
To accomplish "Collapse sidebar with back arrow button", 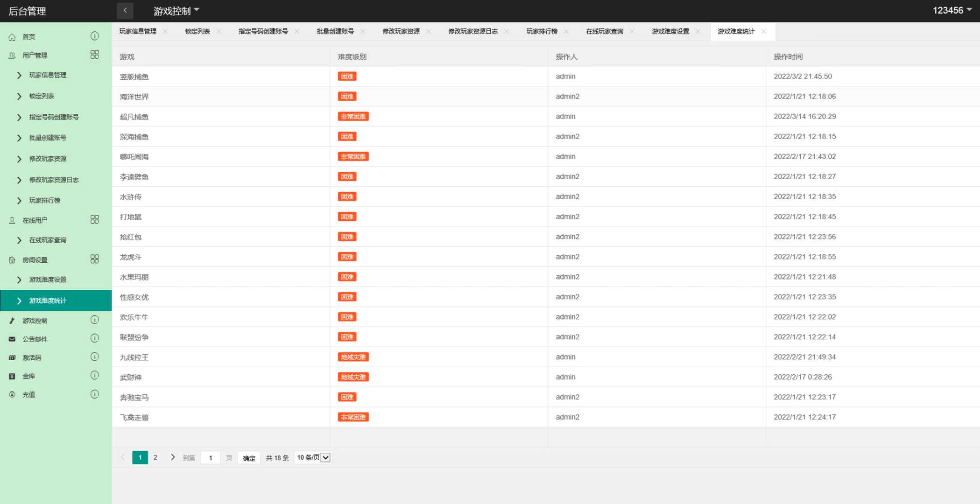I will pyautogui.click(x=125, y=10).
